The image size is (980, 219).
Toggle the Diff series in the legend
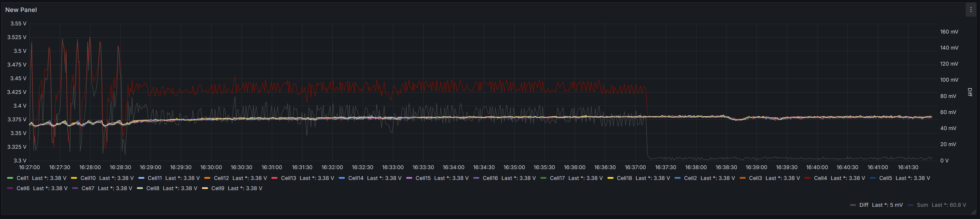[x=864, y=205]
